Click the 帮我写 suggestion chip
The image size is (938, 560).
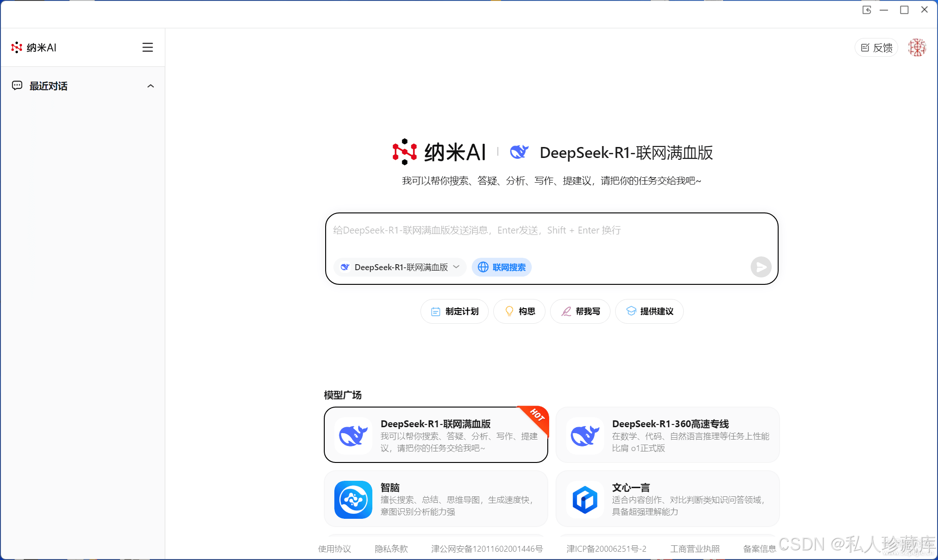[580, 311]
